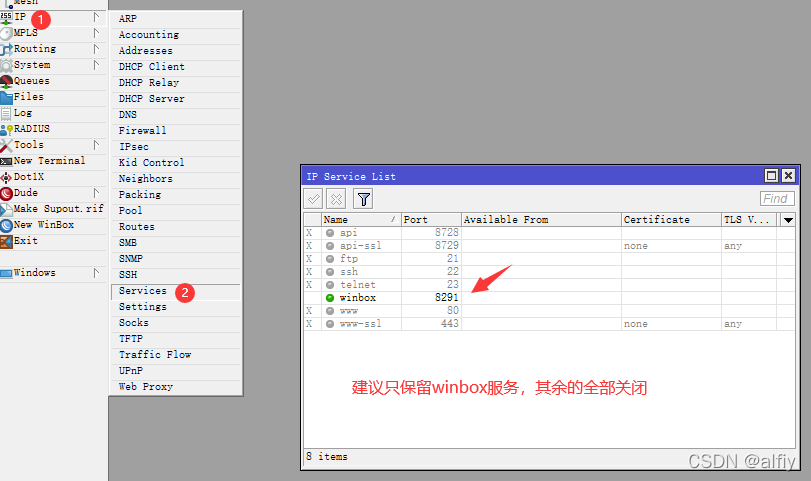Viewport: 811px width, 481px height.
Task: Expand the Tools submenu arrow
Action: click(96, 145)
